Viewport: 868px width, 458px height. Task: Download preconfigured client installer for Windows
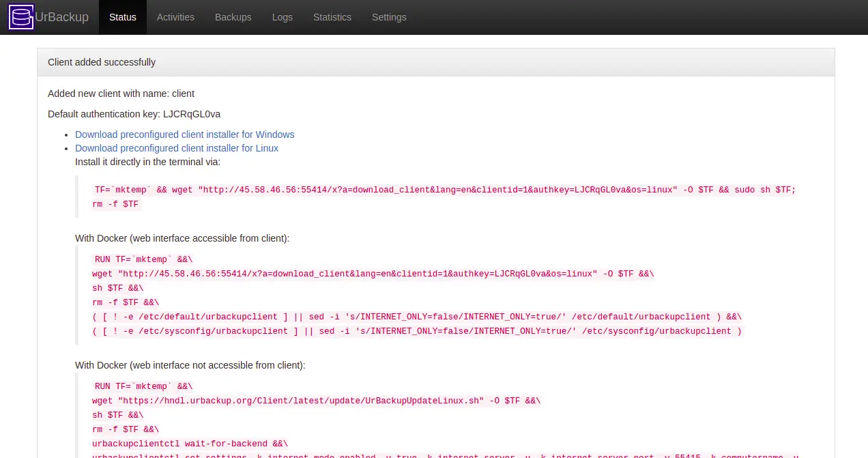(x=185, y=134)
